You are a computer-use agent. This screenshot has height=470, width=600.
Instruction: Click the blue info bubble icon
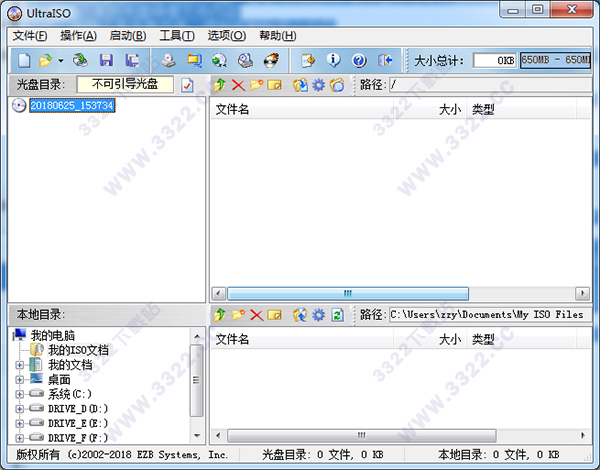(x=333, y=60)
